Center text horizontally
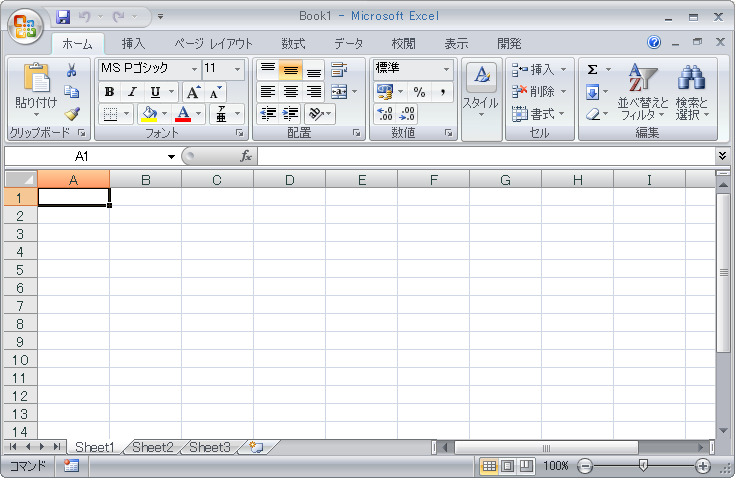735x478 pixels. (x=291, y=92)
